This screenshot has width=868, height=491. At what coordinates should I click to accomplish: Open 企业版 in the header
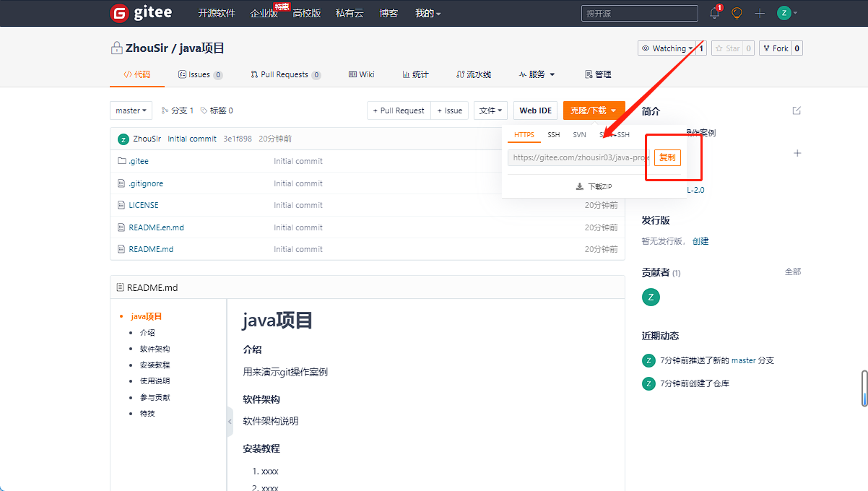point(264,13)
